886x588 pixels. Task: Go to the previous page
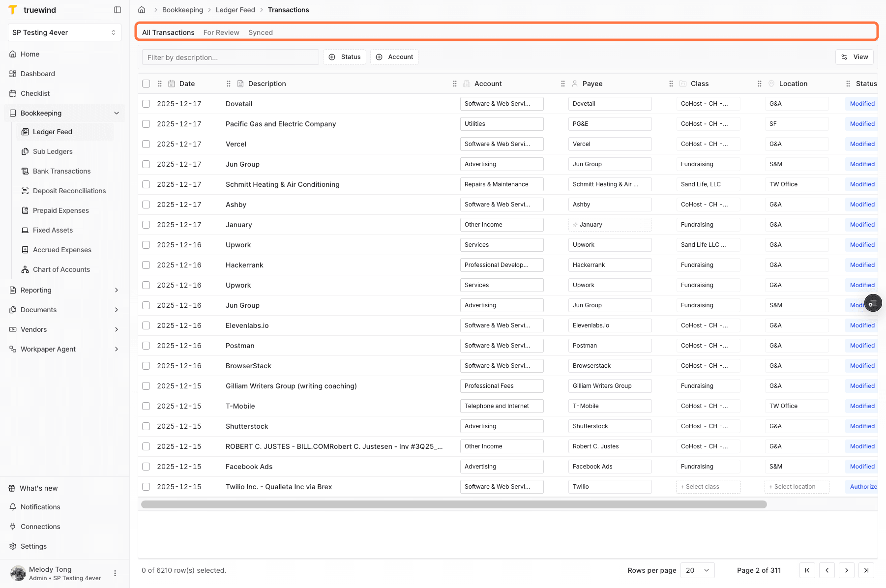pyautogui.click(x=827, y=570)
